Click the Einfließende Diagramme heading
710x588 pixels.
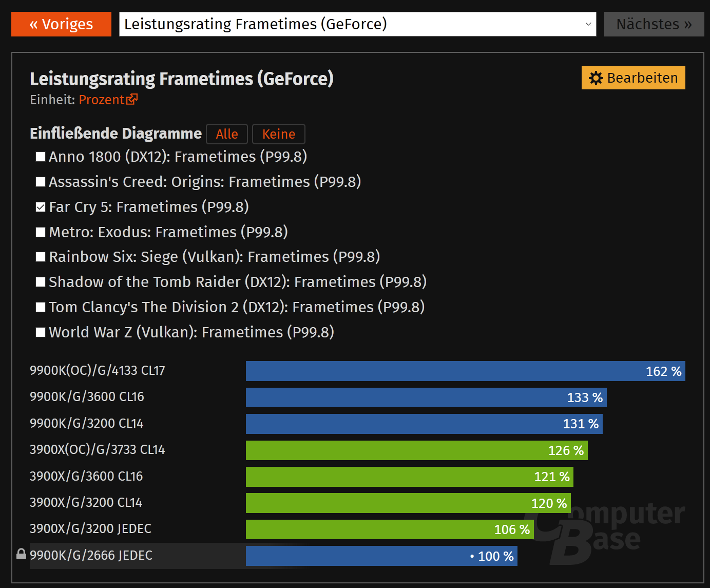[x=116, y=134]
